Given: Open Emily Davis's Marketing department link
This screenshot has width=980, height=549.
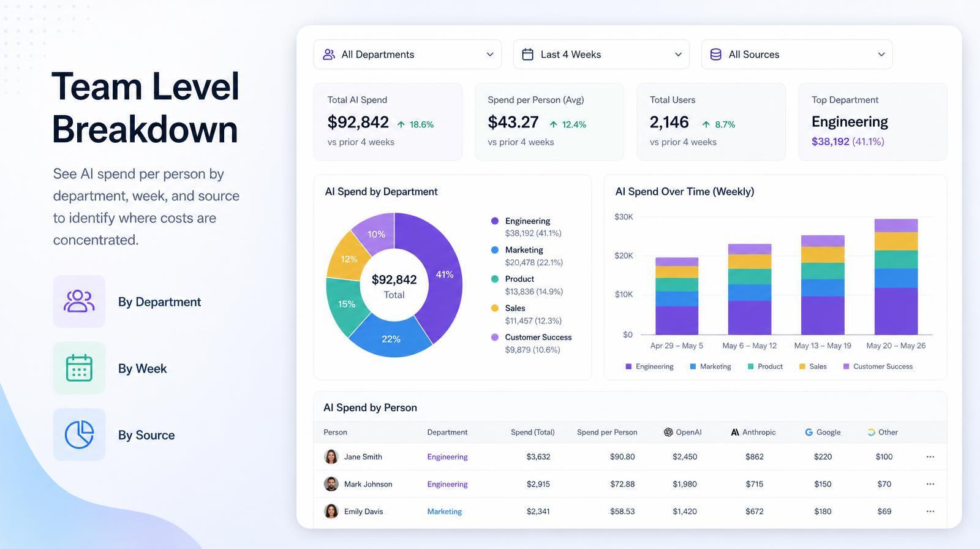Looking at the screenshot, I should pyautogui.click(x=445, y=511).
